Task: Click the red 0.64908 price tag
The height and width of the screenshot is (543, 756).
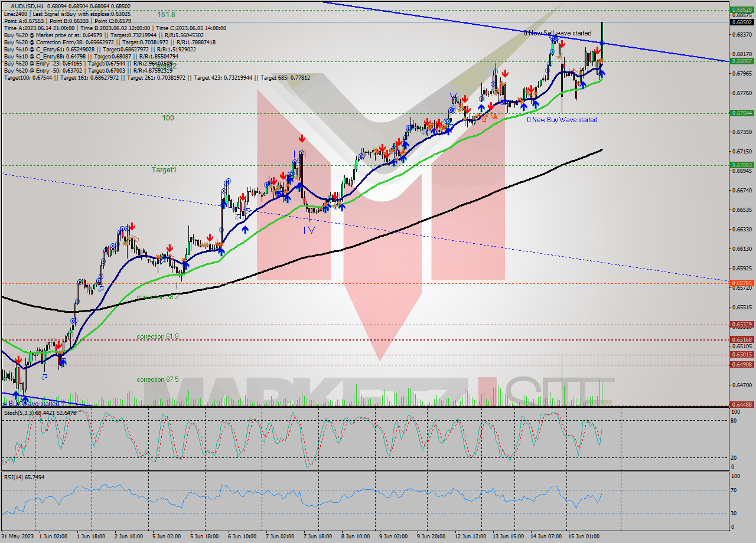Action: coord(742,364)
